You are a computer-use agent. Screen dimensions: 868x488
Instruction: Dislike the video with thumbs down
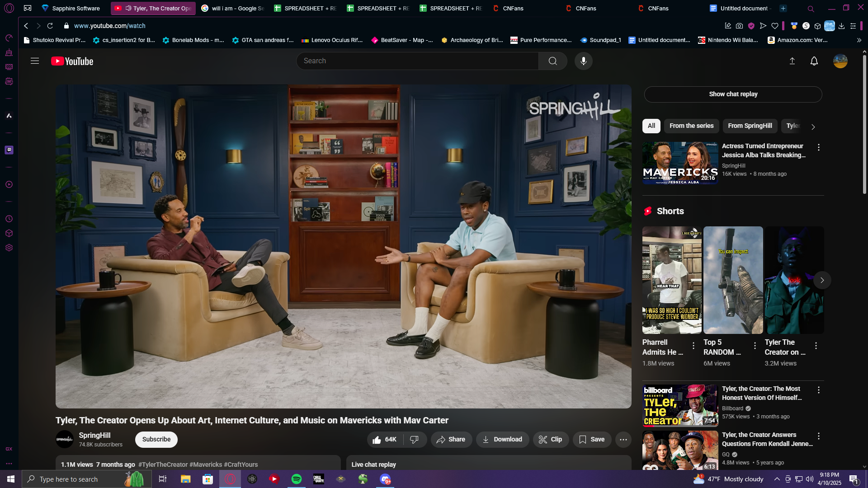pyautogui.click(x=414, y=439)
